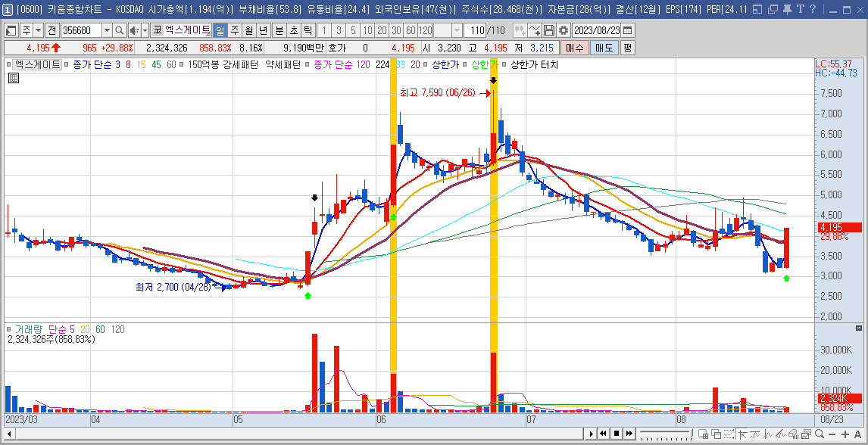868x445 pixels.
Task: Save chart settings with floppy disk icon
Action: pyautogui.click(x=548, y=30)
